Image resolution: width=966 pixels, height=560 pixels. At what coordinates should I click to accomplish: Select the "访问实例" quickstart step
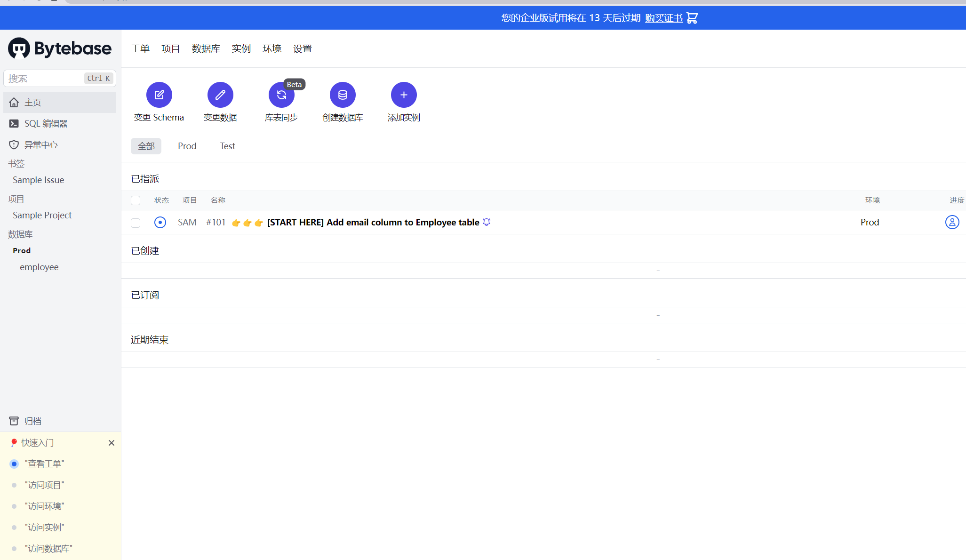[x=44, y=527]
